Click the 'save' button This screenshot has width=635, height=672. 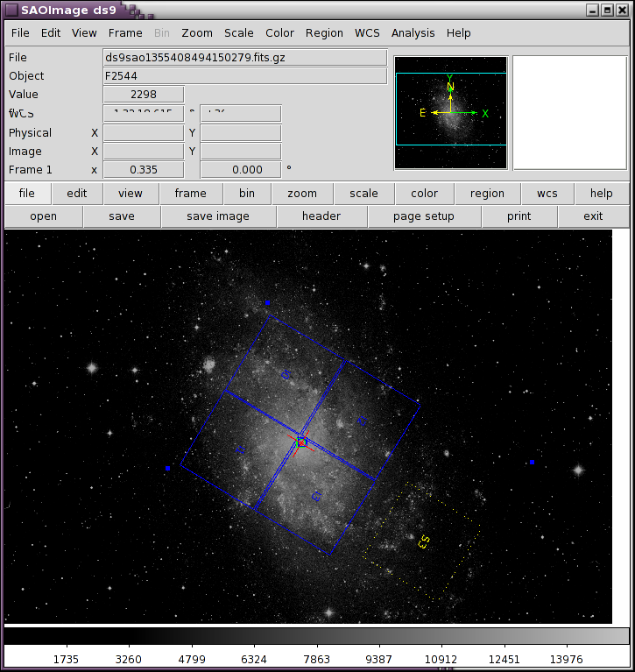122,216
